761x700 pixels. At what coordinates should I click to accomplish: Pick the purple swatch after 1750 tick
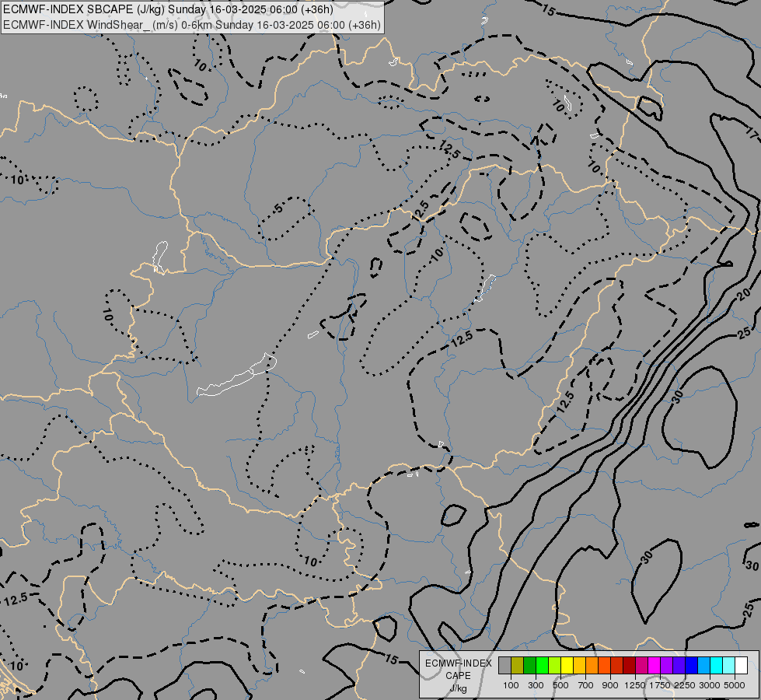(x=667, y=665)
